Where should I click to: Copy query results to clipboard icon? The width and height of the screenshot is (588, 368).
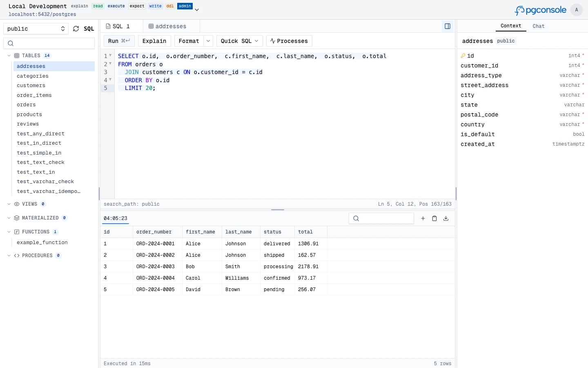point(434,218)
